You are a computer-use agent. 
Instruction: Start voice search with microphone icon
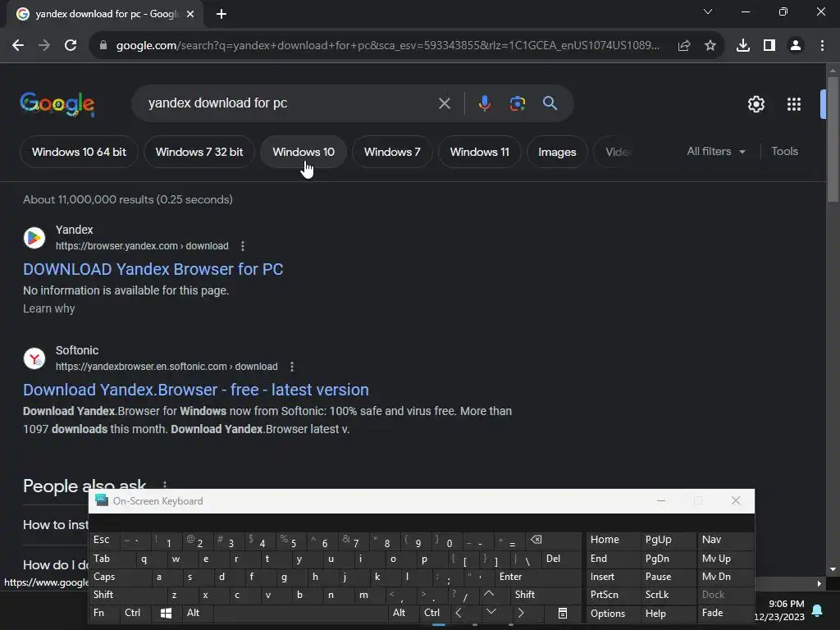(484, 103)
